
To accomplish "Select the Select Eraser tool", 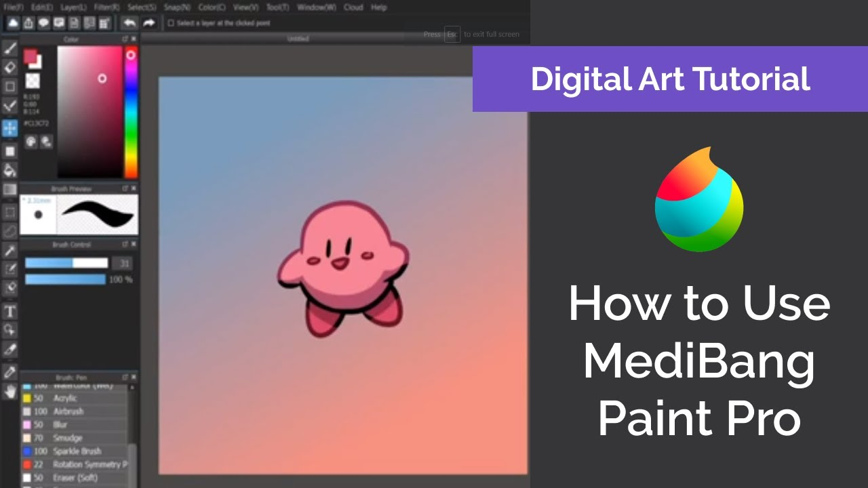I will point(10,288).
